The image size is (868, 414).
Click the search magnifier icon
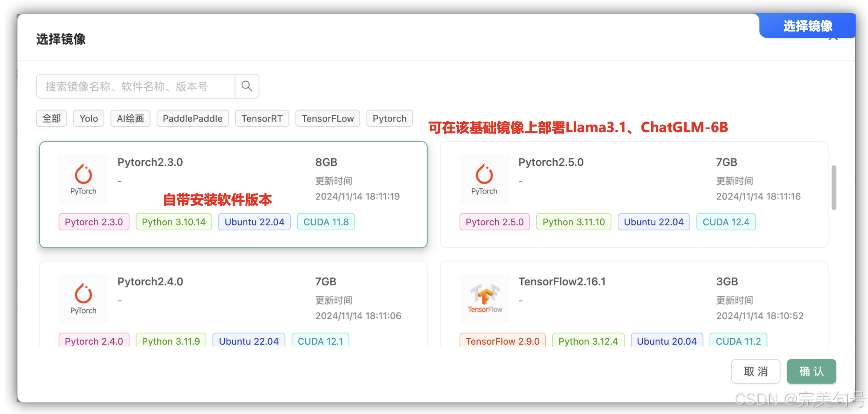tap(247, 86)
